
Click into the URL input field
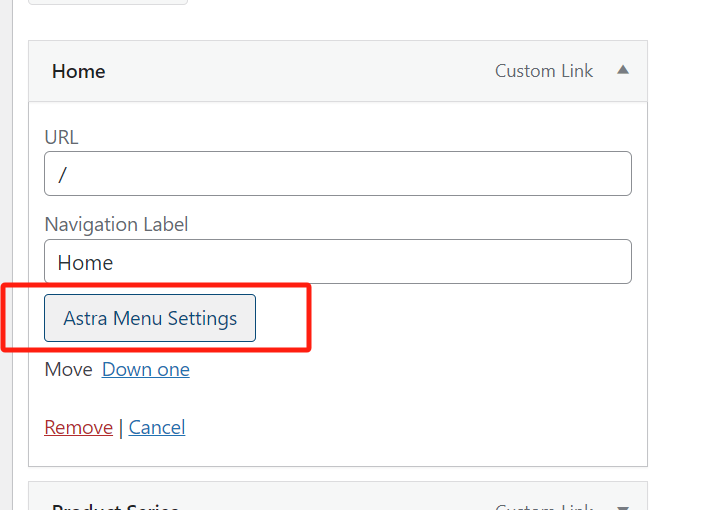click(x=338, y=174)
